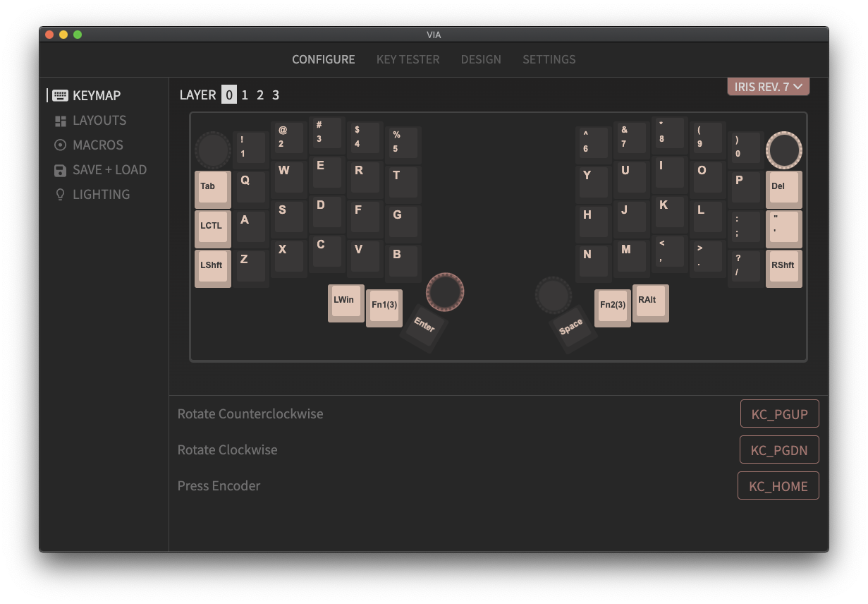
Task: Open the IRIS REV. 7 dropdown
Action: click(768, 86)
